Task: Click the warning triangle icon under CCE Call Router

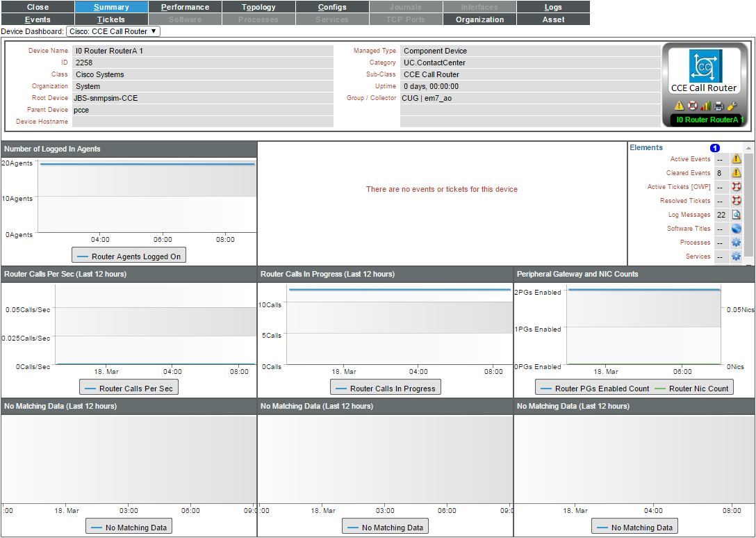Action: pos(679,106)
